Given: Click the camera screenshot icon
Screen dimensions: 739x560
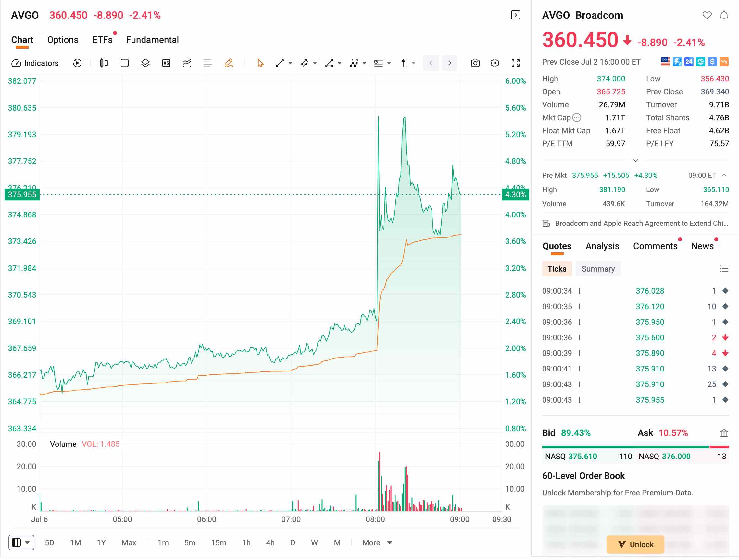Looking at the screenshot, I should (x=475, y=63).
